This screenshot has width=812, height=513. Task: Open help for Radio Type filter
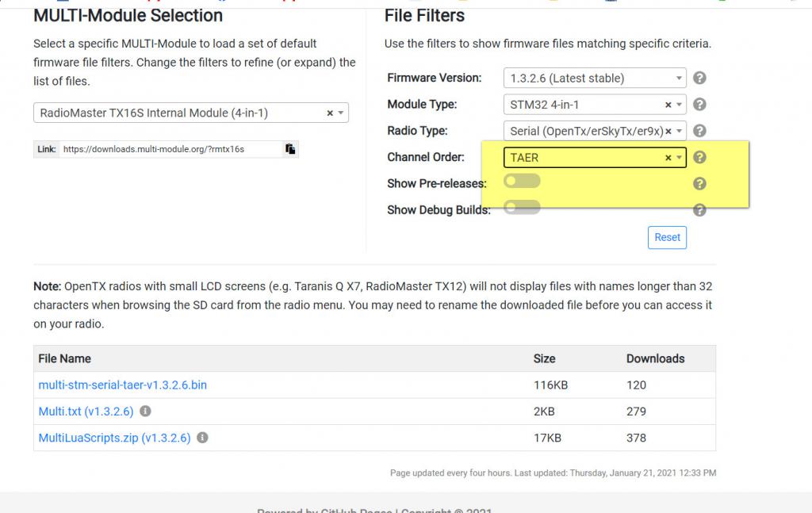point(699,131)
